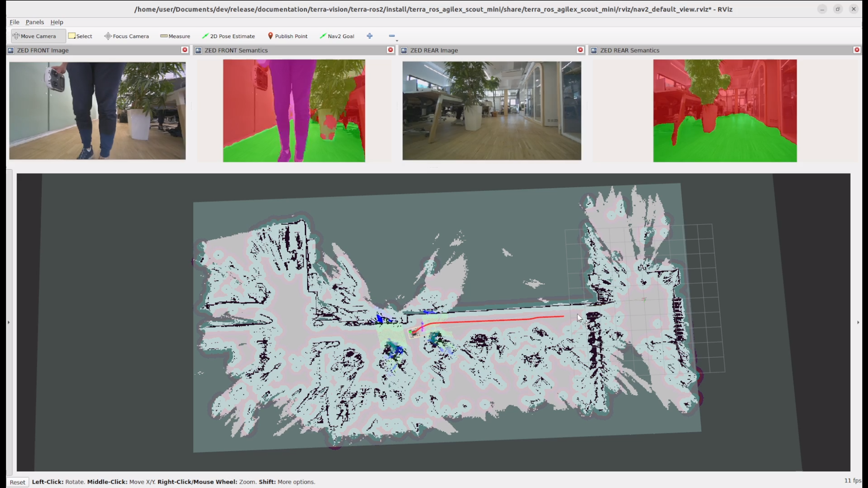The height and width of the screenshot is (488, 868).
Task: Close the ZED REAR Image panel
Action: tap(580, 50)
